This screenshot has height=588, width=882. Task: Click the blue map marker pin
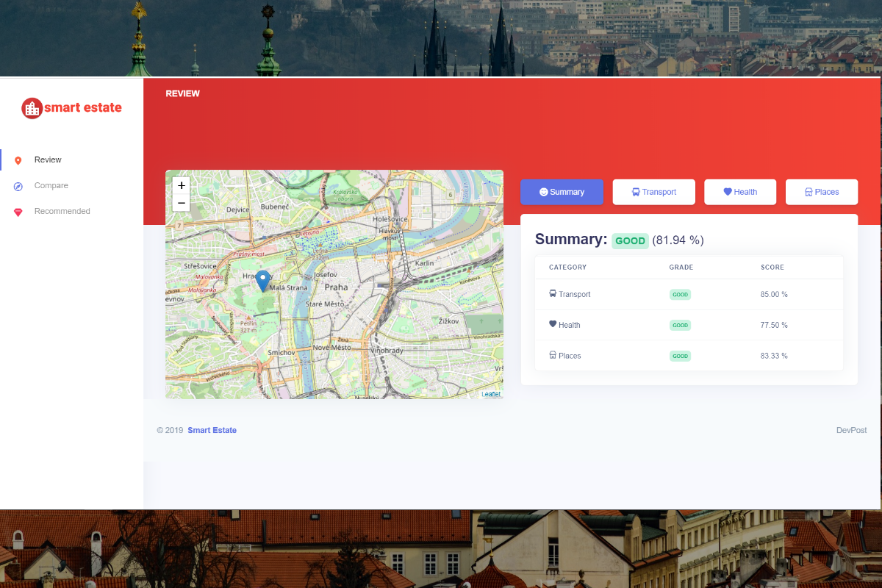coord(262,282)
